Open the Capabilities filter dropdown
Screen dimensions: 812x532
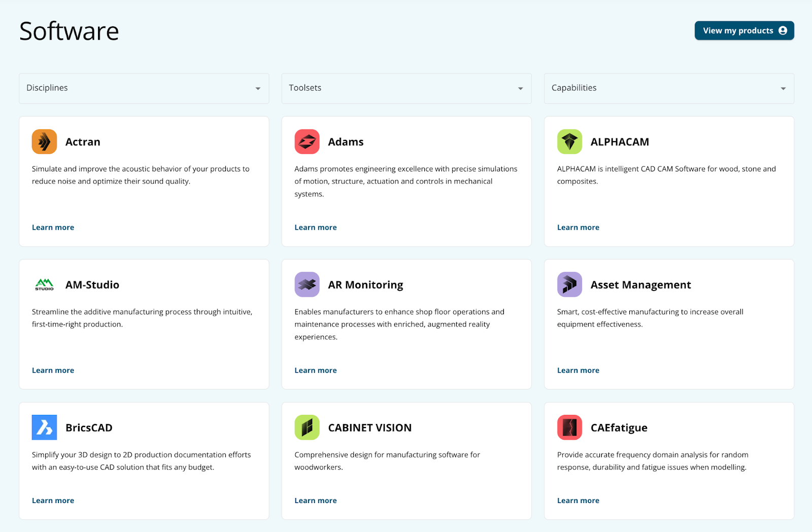[x=669, y=88]
